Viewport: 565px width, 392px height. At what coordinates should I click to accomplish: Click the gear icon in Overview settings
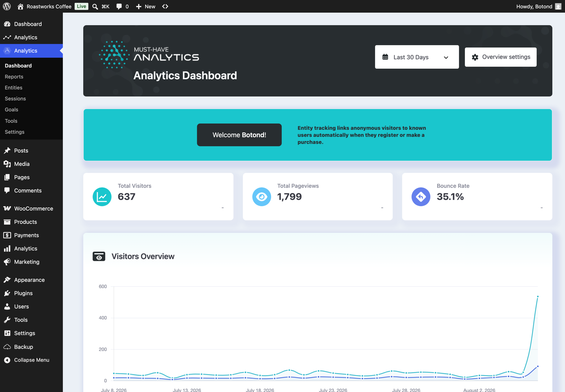tap(475, 57)
